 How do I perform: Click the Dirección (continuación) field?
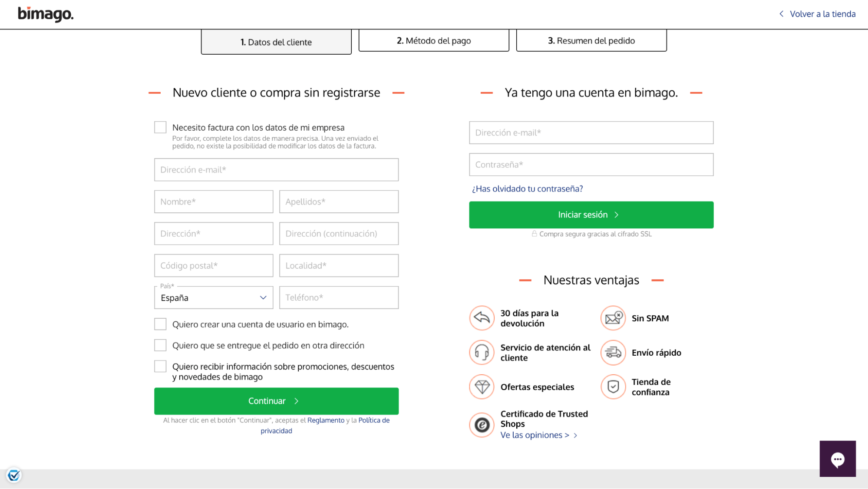pos(339,234)
